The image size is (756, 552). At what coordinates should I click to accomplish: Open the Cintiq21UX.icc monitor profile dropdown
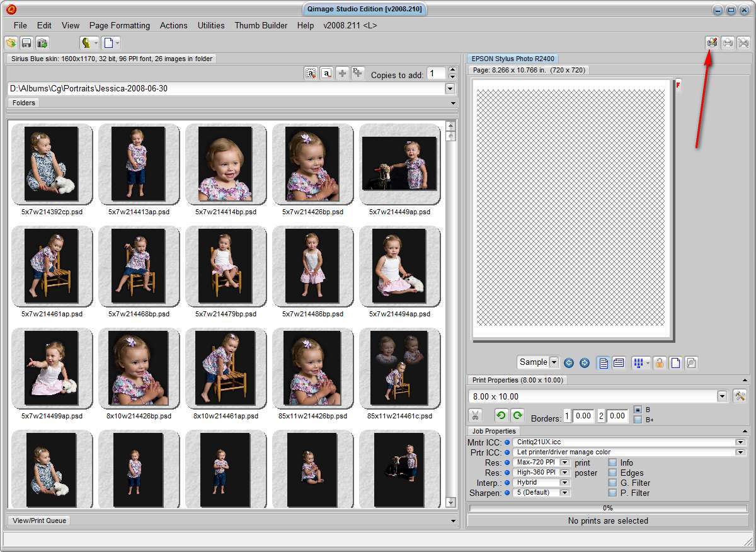pyautogui.click(x=740, y=442)
